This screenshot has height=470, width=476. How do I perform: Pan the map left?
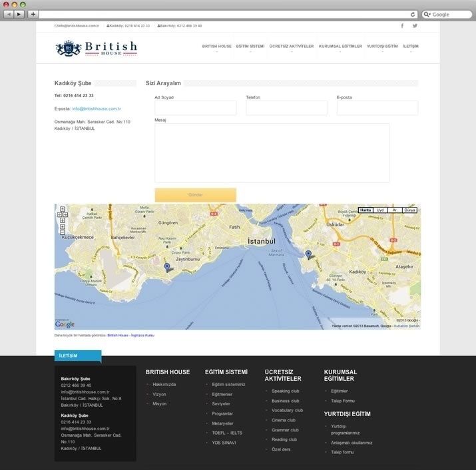(59, 214)
